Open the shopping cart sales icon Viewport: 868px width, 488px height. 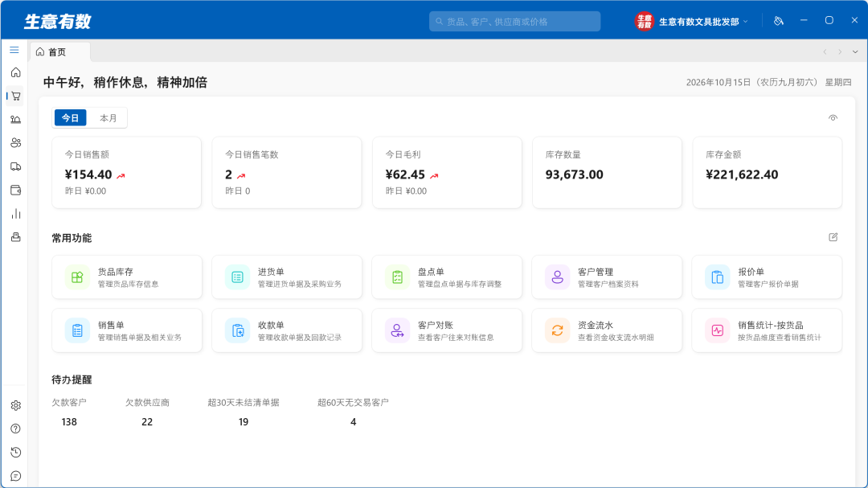pos(15,96)
